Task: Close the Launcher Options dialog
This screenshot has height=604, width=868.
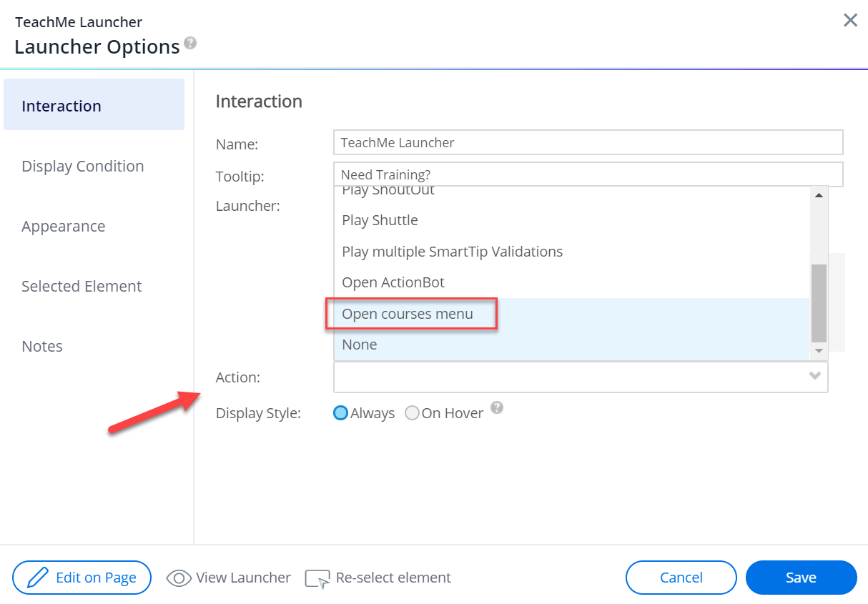Action: click(849, 20)
